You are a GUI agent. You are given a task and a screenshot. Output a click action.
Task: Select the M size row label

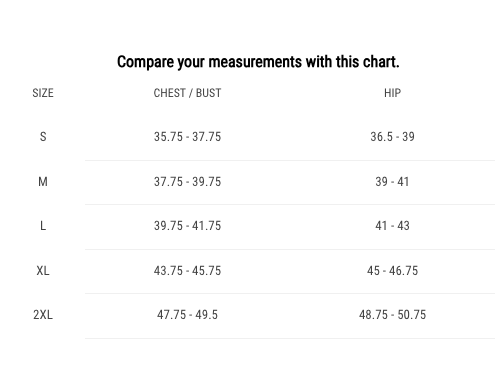(x=43, y=182)
